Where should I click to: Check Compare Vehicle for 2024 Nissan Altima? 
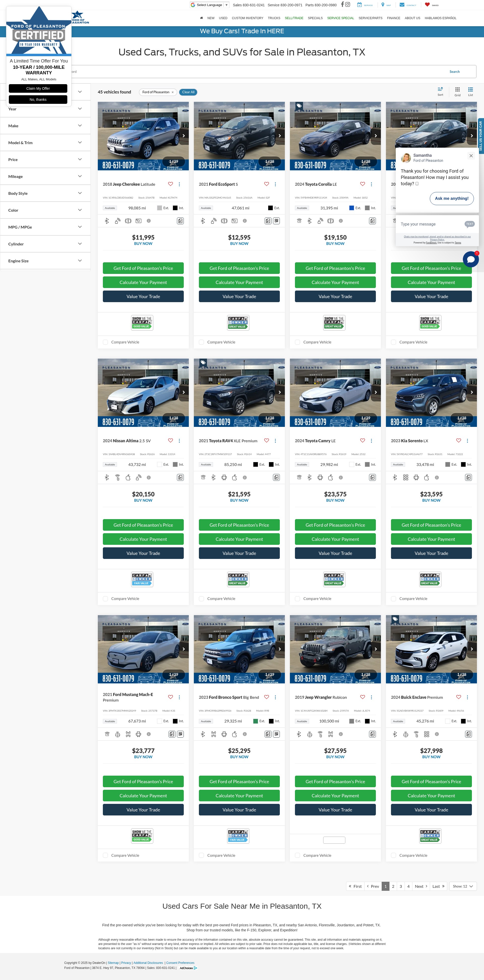[105, 598]
